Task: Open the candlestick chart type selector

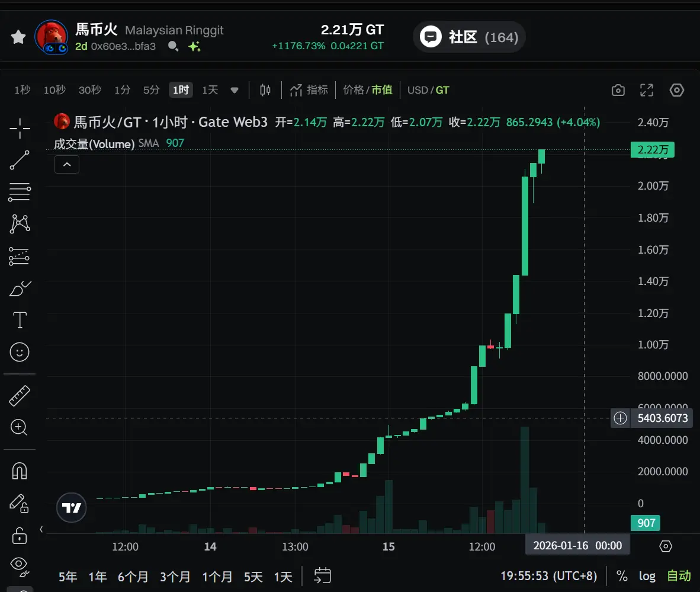Action: click(x=265, y=90)
